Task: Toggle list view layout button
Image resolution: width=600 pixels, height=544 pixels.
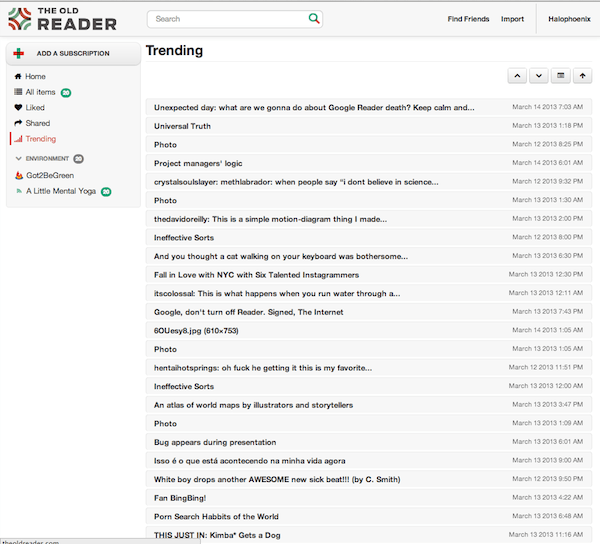Action: (x=561, y=76)
